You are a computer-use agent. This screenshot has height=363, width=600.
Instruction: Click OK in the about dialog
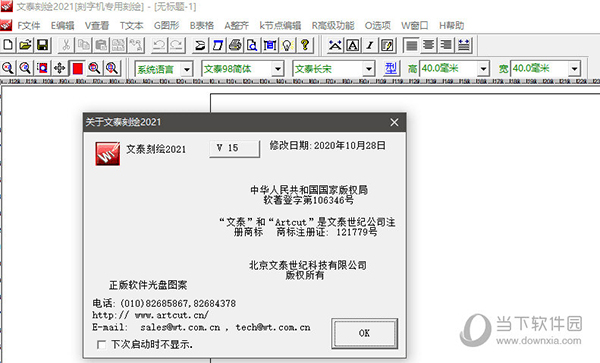[x=364, y=333]
